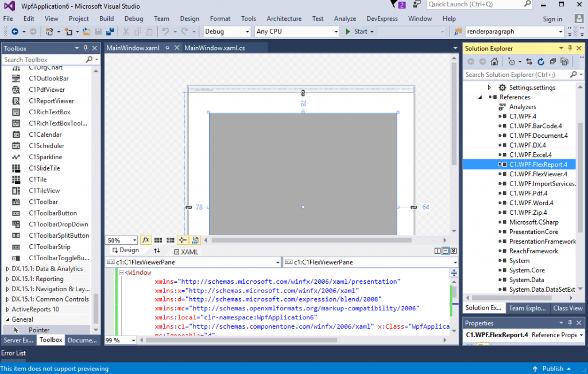
Task: Open the Error List panel tab
Action: tap(13, 353)
